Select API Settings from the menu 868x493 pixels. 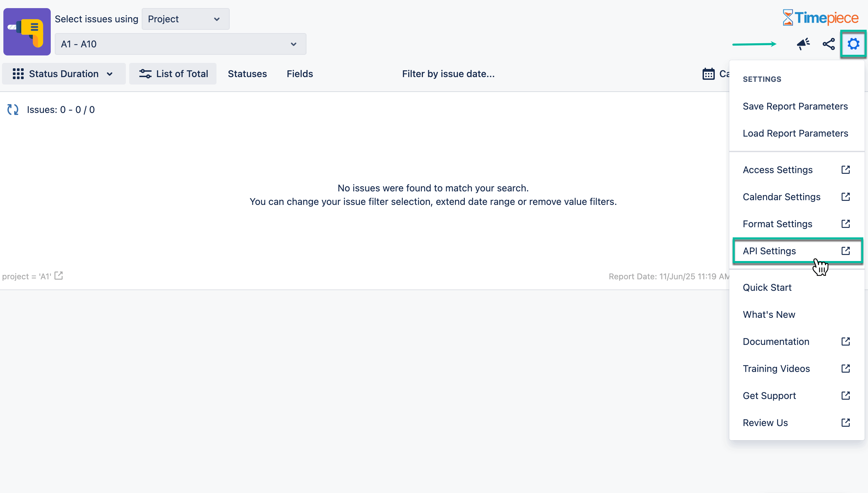tap(769, 251)
